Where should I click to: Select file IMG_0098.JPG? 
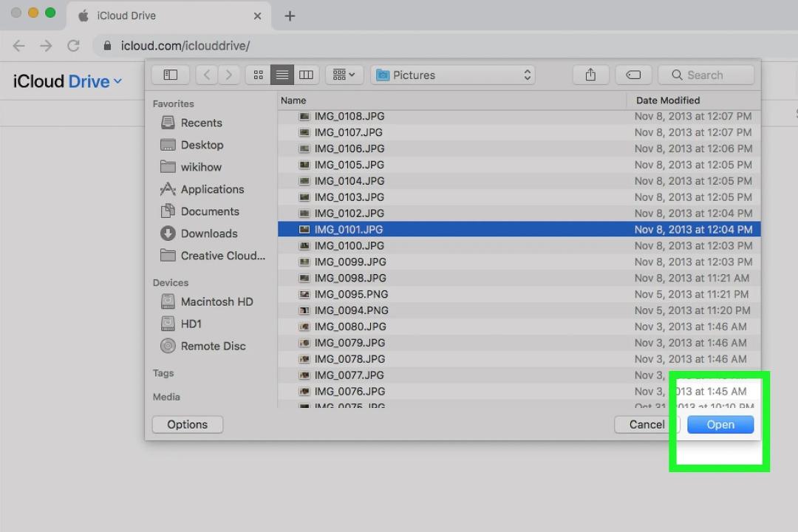pos(519,278)
